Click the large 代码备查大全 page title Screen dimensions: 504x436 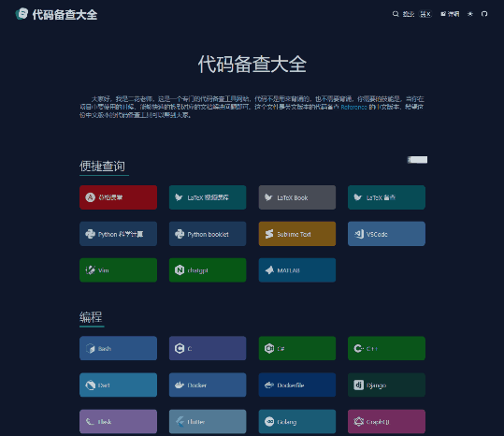click(252, 64)
